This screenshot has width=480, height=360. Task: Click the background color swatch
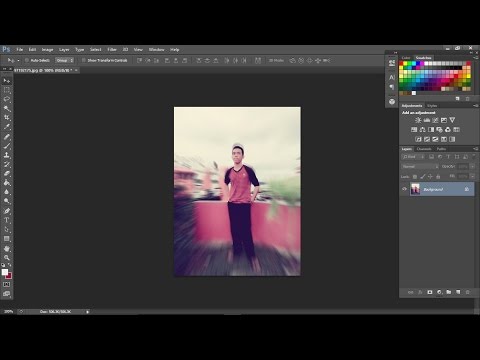9,276
